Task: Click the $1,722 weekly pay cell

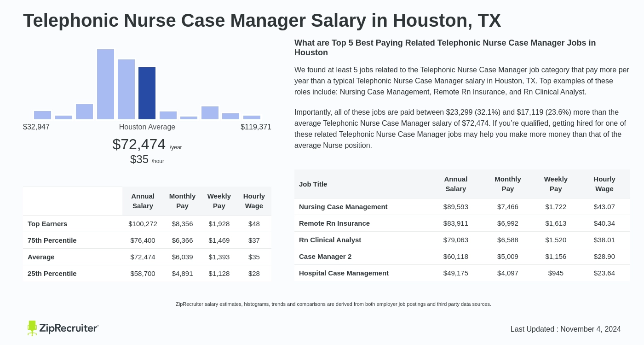Action: pyautogui.click(x=556, y=206)
